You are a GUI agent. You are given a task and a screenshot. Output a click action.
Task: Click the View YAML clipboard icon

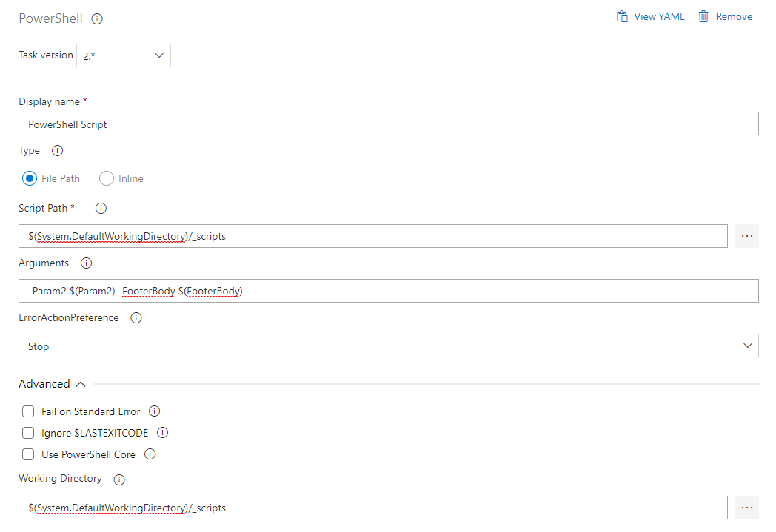click(x=622, y=16)
